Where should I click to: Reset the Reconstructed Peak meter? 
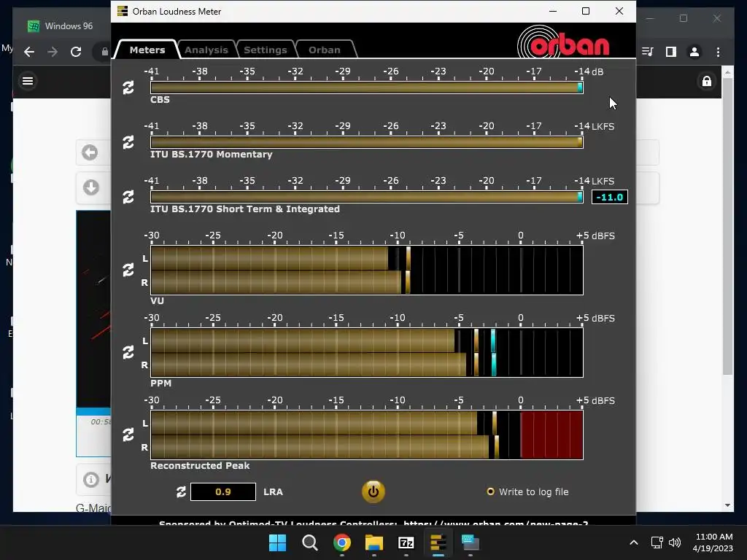tap(128, 435)
